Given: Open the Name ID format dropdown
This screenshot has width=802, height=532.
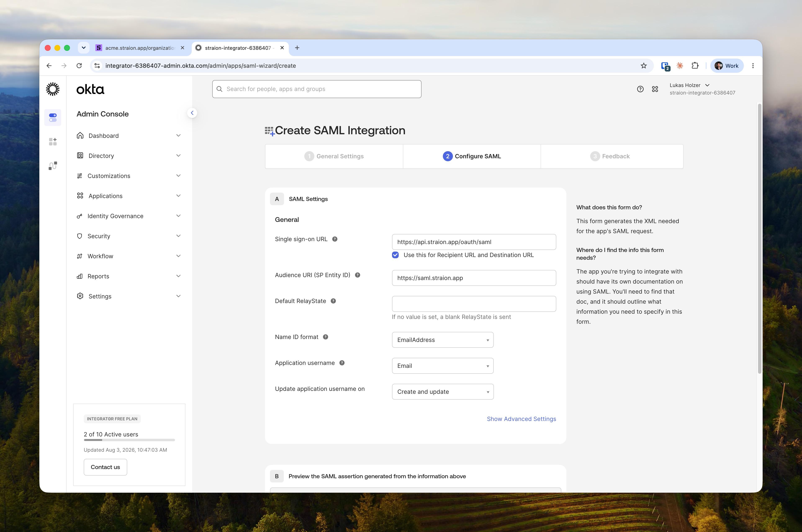Looking at the screenshot, I should point(443,340).
